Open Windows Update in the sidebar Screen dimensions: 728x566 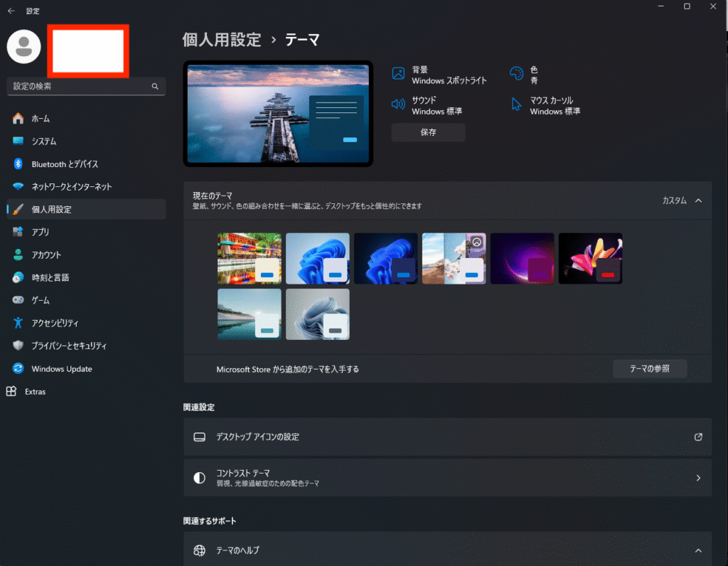click(x=62, y=369)
